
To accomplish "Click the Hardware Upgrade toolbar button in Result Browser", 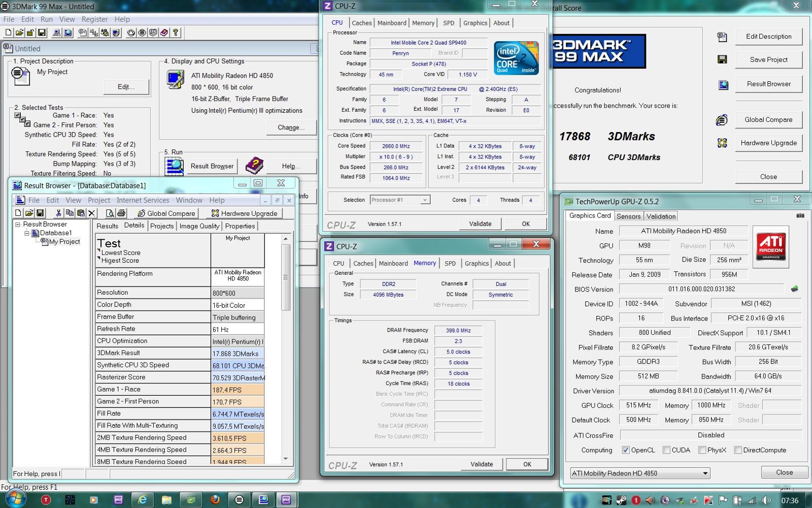I will click(x=245, y=213).
